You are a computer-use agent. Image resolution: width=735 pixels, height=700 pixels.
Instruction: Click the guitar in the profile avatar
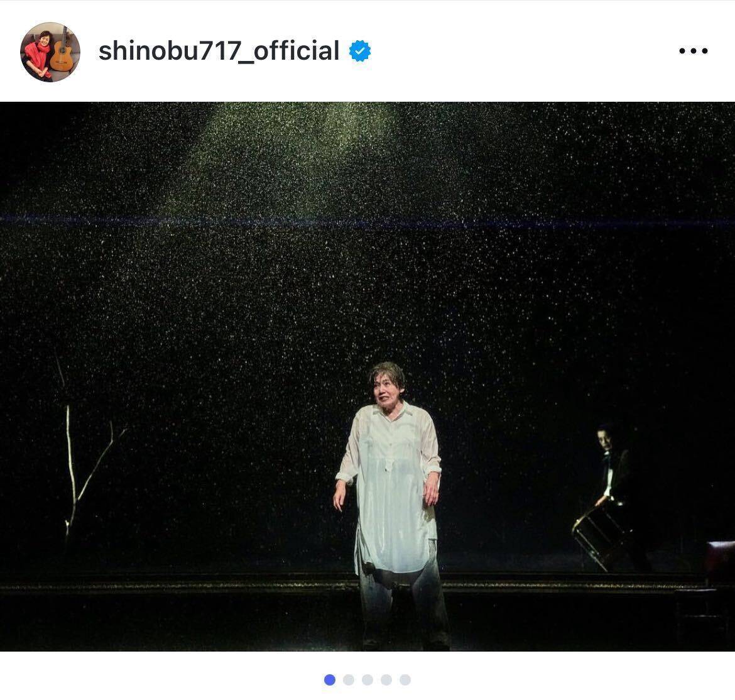coord(62,51)
